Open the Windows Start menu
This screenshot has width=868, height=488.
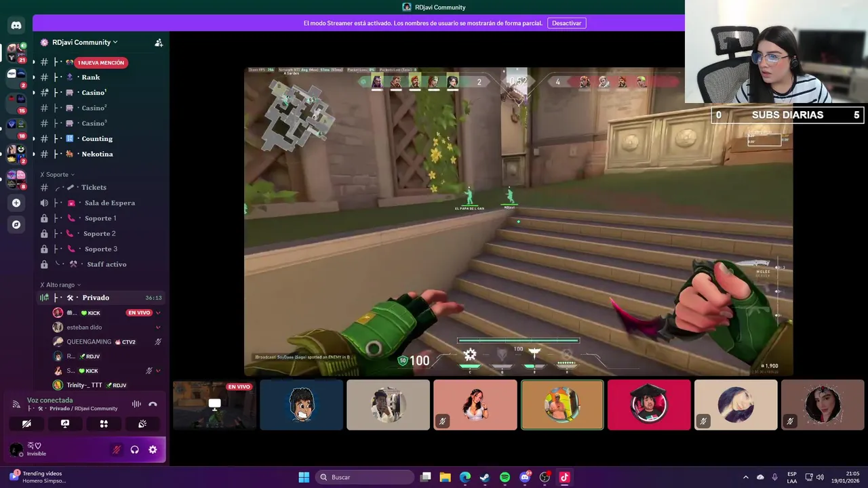pyautogui.click(x=304, y=477)
